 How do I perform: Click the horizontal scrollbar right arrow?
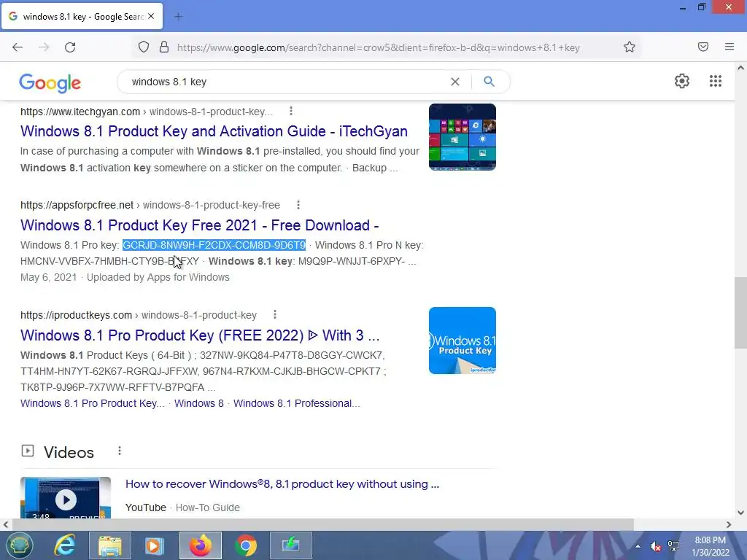[729, 524]
